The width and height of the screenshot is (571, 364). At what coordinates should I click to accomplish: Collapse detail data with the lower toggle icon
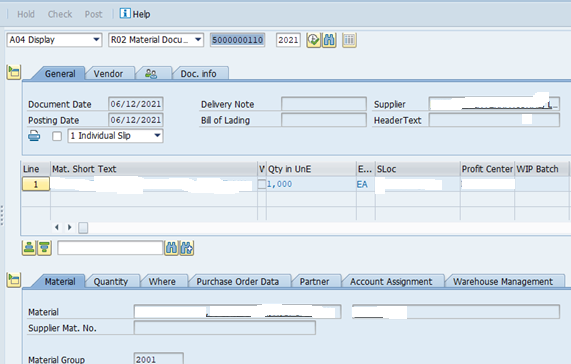pyautogui.click(x=13, y=280)
